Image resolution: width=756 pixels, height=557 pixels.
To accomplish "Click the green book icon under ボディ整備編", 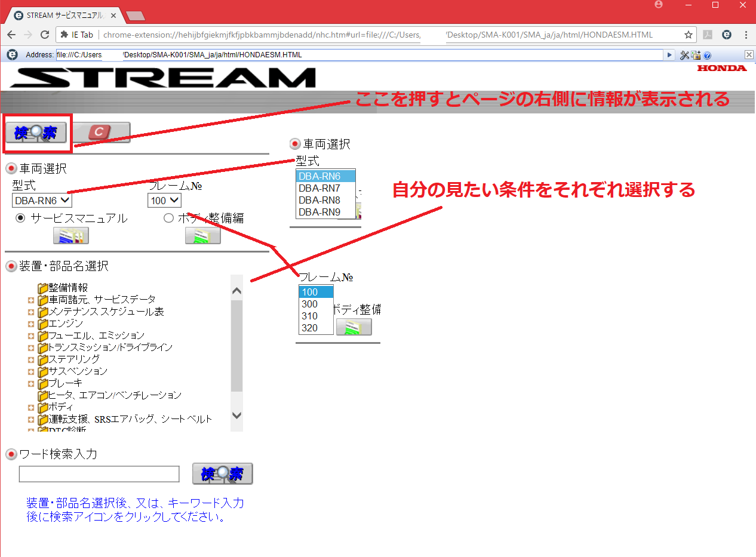I will pos(202,236).
